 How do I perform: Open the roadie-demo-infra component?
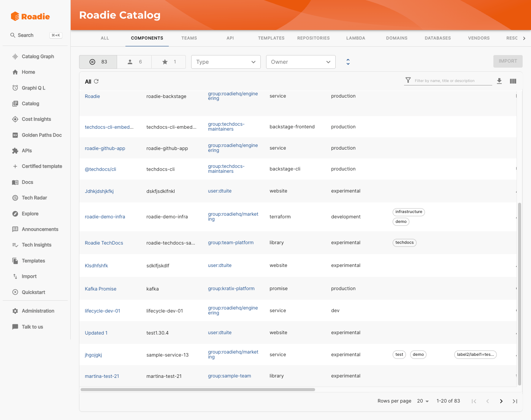pyautogui.click(x=105, y=216)
